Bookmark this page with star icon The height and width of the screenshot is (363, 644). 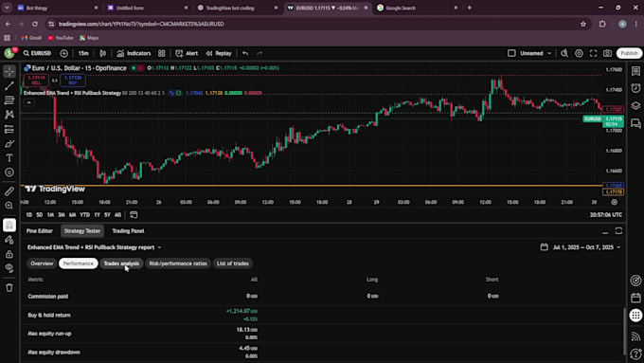[x=583, y=24]
